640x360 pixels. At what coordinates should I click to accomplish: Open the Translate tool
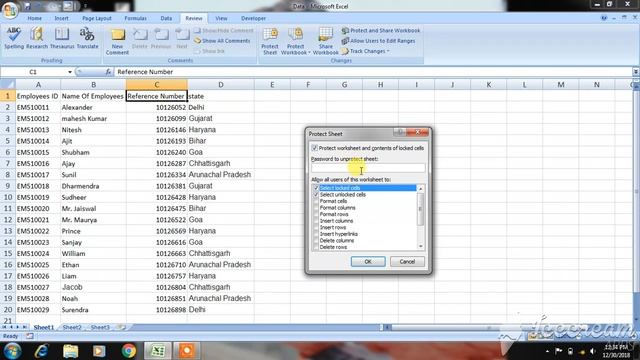pyautogui.click(x=87, y=38)
